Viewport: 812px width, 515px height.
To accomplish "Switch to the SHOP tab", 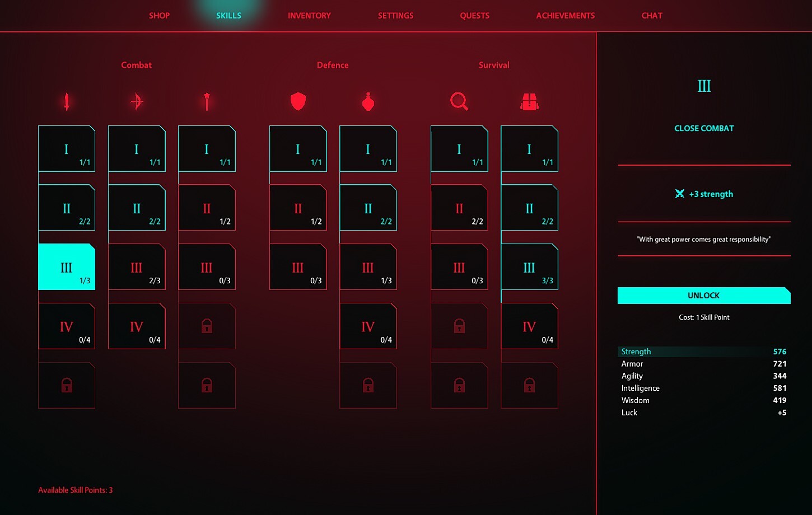I will 159,16.
